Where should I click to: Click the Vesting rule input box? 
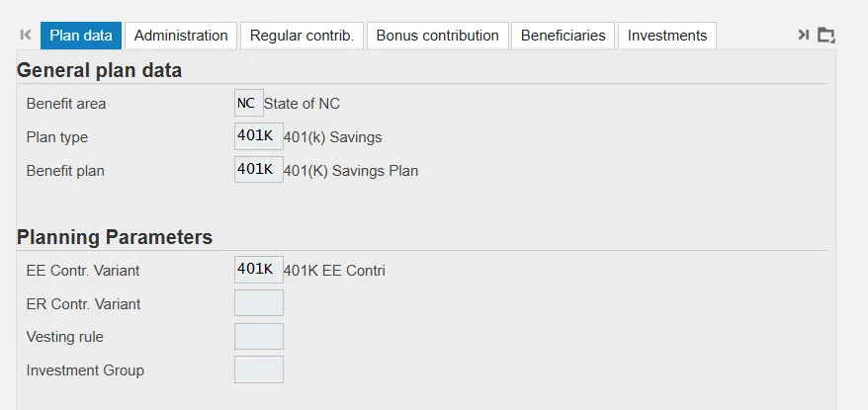[258, 337]
